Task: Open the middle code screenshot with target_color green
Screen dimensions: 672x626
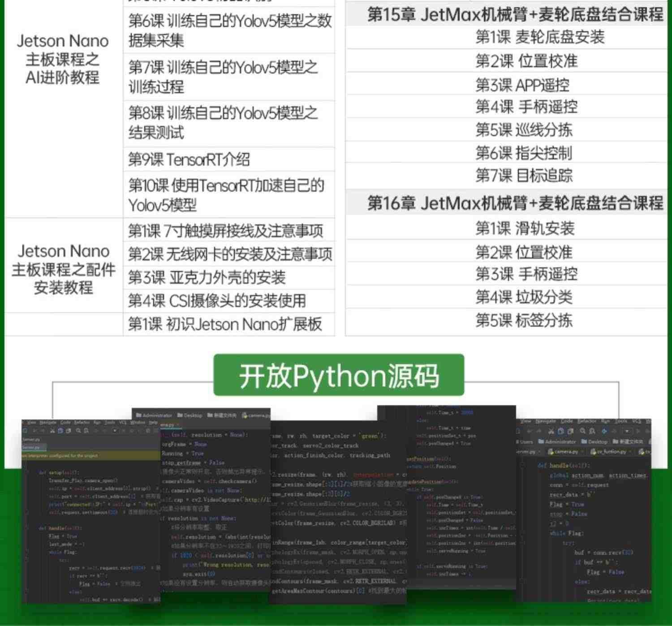Action: click(x=338, y=512)
